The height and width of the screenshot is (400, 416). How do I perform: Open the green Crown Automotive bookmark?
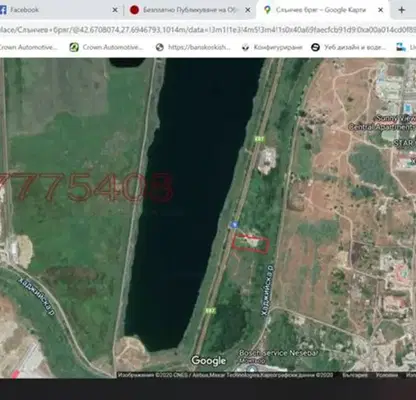coord(107,47)
